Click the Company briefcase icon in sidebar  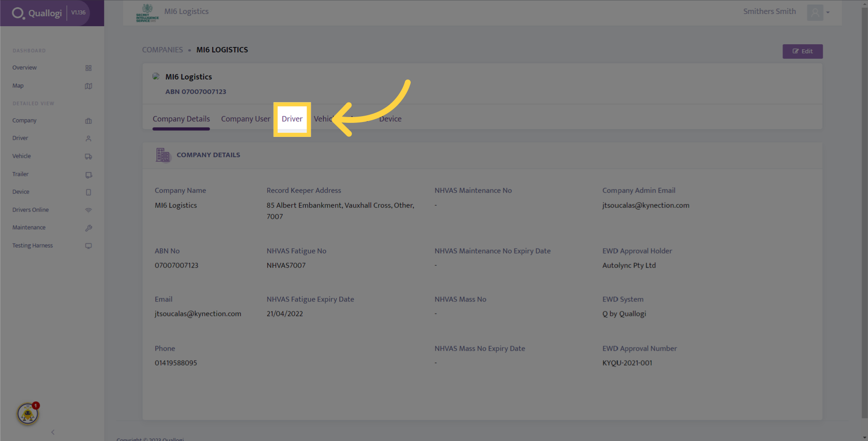click(x=88, y=121)
